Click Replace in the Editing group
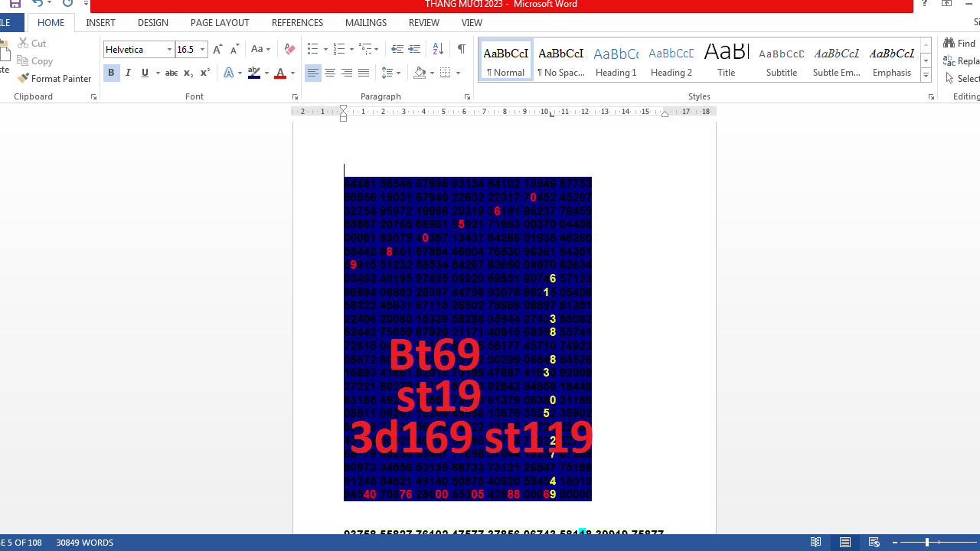 point(960,60)
